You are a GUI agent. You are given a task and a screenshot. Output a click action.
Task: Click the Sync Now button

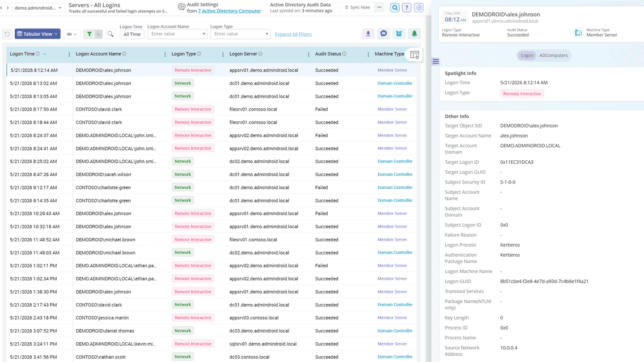(357, 7)
